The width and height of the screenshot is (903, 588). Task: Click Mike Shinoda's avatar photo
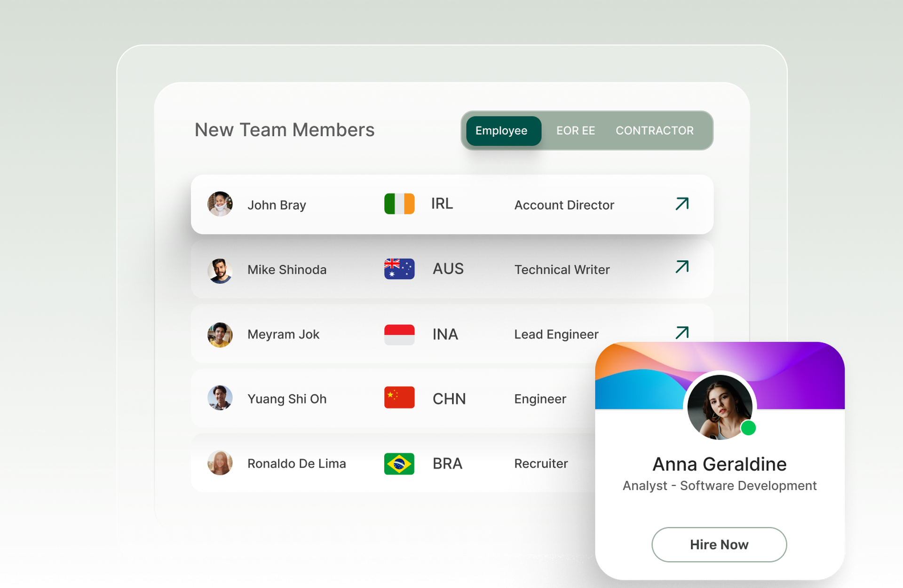click(x=220, y=270)
